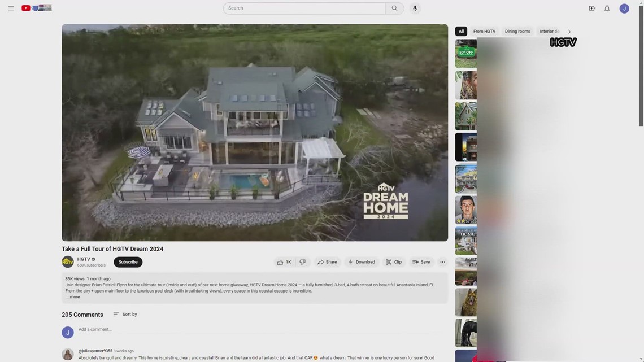Viewport: 644px width, 362px height.
Task: Open the Clip tool for this video
Action: pyautogui.click(x=393, y=262)
